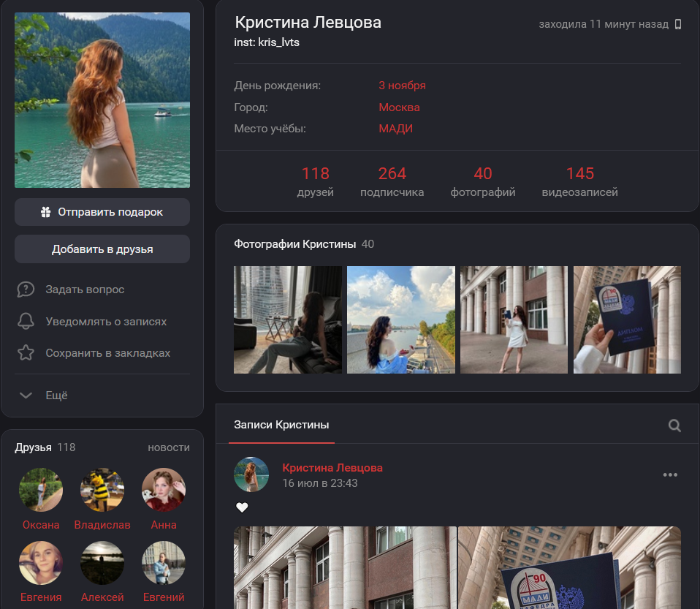This screenshot has width=700, height=609.
Task: Click the mobile phone status icon
Action: click(x=677, y=24)
